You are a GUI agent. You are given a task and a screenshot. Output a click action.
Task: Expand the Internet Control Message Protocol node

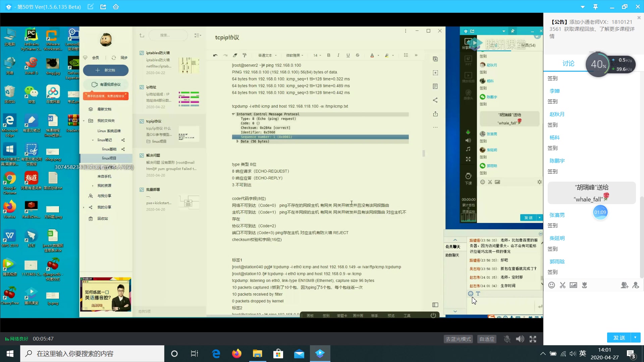click(233, 114)
